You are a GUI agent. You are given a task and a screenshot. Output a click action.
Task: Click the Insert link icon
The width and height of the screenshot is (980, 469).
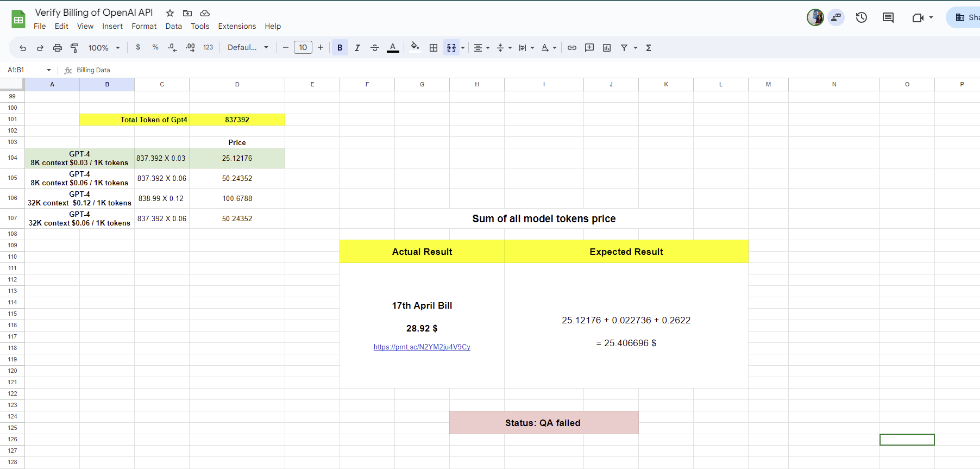pos(572,48)
